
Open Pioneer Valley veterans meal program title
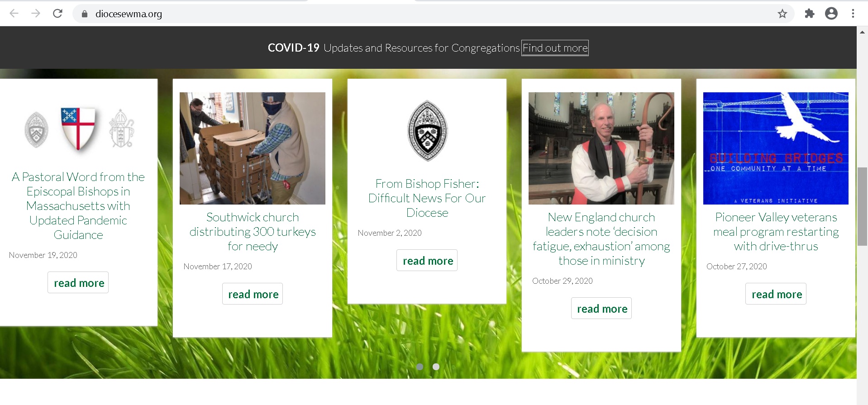click(x=776, y=232)
